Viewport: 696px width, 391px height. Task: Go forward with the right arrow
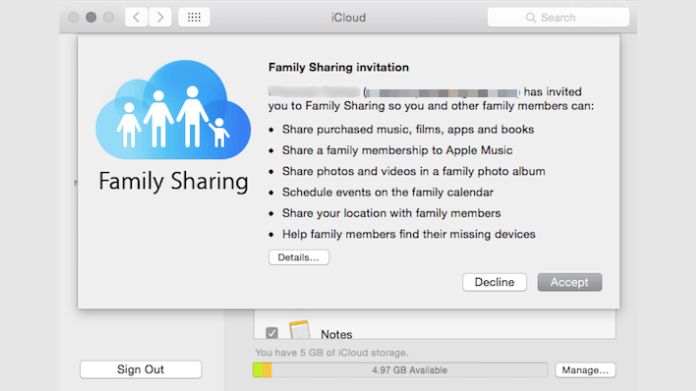click(160, 17)
